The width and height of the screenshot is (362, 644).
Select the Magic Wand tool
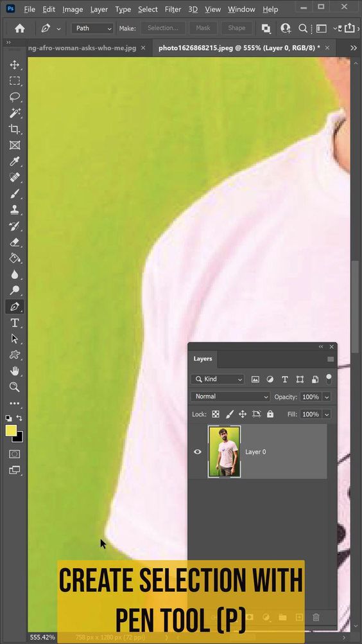click(15, 113)
